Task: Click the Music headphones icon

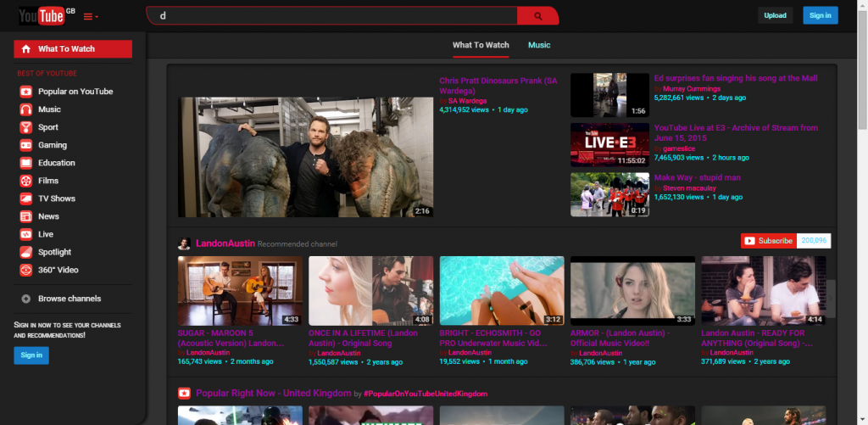Action: (x=25, y=109)
